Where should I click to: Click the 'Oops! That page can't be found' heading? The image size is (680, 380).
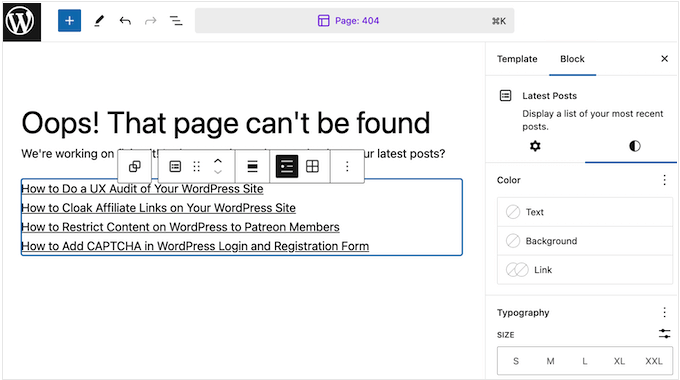226,123
